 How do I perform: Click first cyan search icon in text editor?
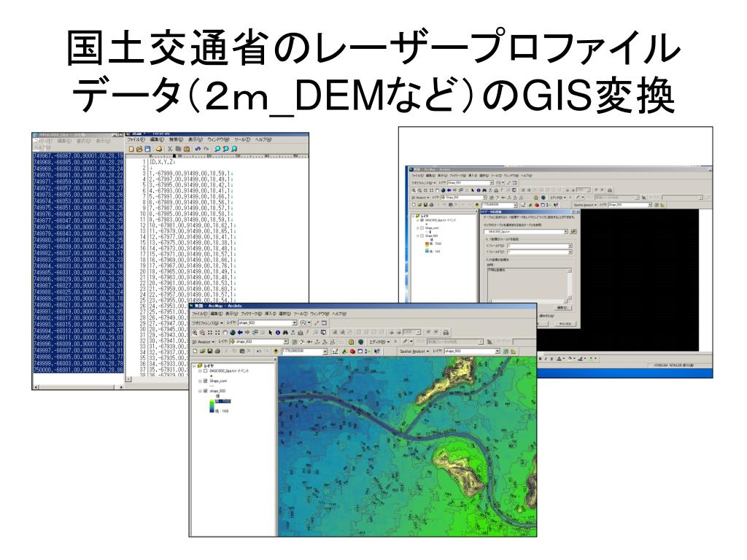coord(217,149)
